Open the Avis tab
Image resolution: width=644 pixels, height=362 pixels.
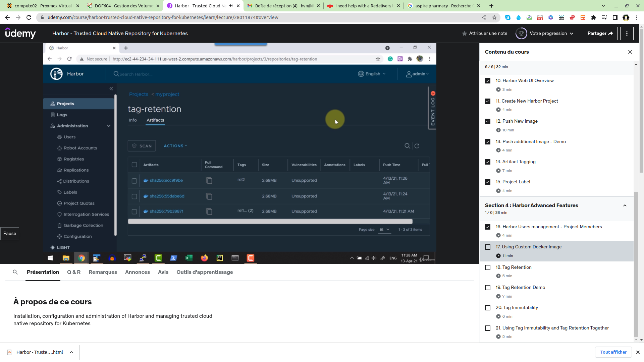(x=163, y=272)
